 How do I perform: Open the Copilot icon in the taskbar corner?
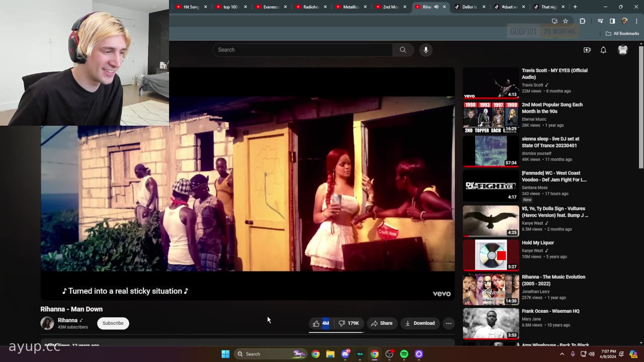tap(633, 354)
